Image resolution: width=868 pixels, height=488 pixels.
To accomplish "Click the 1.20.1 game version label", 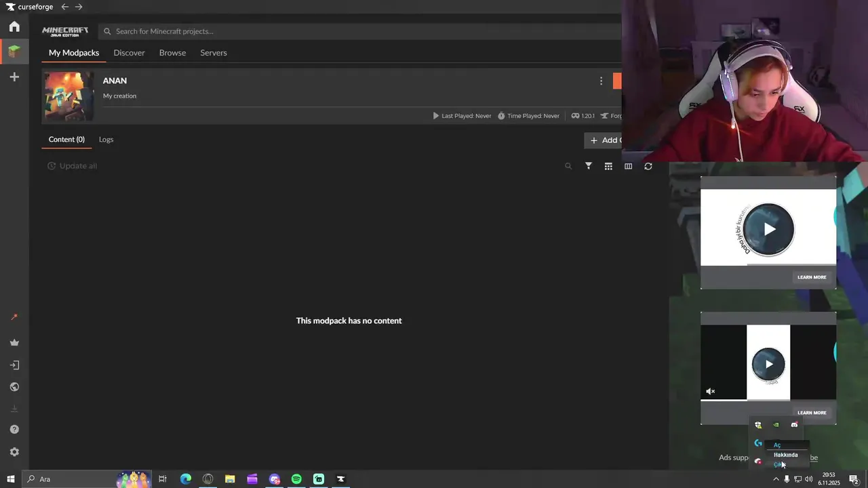I will click(x=583, y=116).
